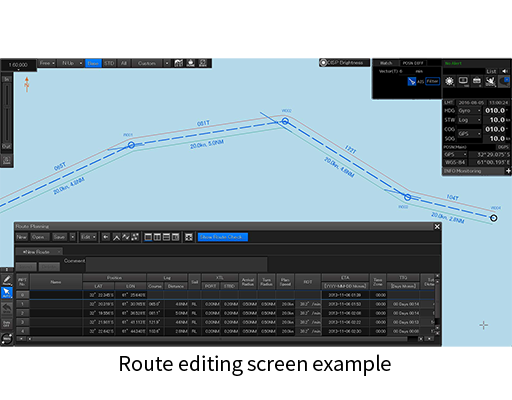
Task: Click the AIS target icon
Action: click(x=412, y=81)
